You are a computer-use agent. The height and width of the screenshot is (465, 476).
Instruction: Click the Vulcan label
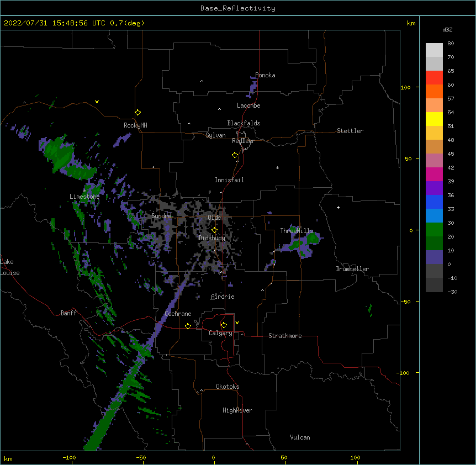[x=300, y=437]
